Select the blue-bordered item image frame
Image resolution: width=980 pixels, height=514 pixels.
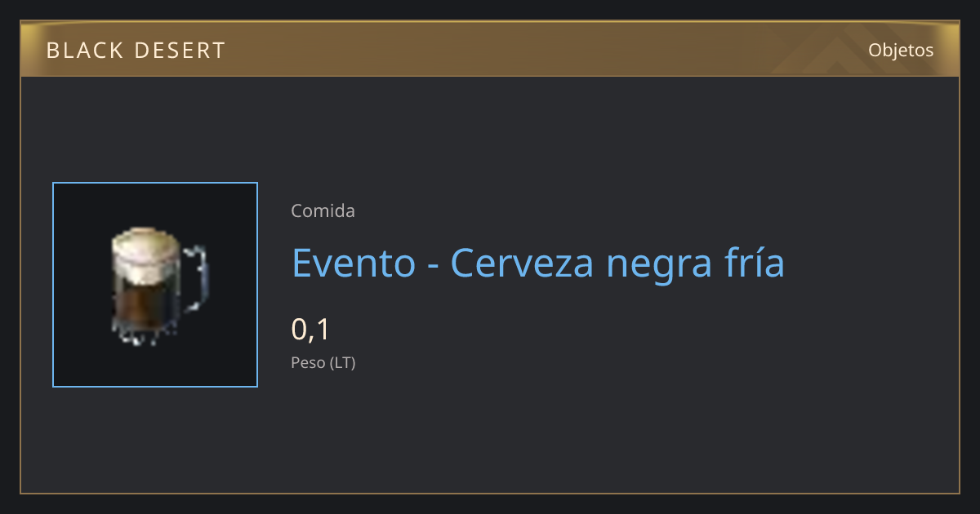[155, 285]
